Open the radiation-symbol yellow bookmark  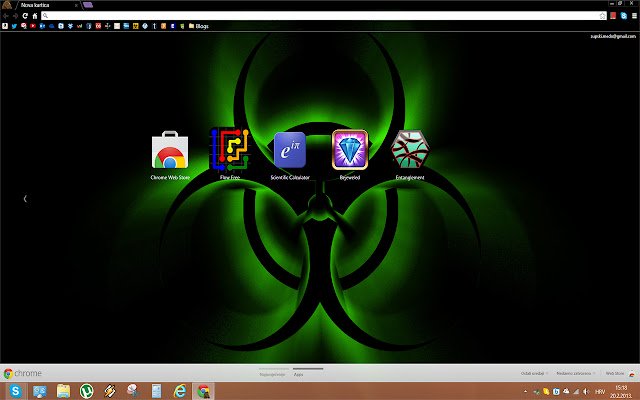[x=136, y=26]
